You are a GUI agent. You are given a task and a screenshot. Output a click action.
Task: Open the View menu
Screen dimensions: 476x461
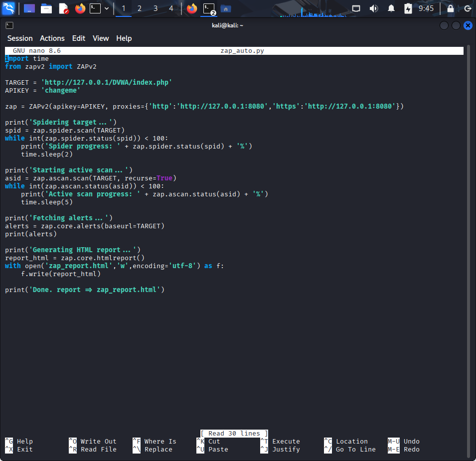point(101,38)
